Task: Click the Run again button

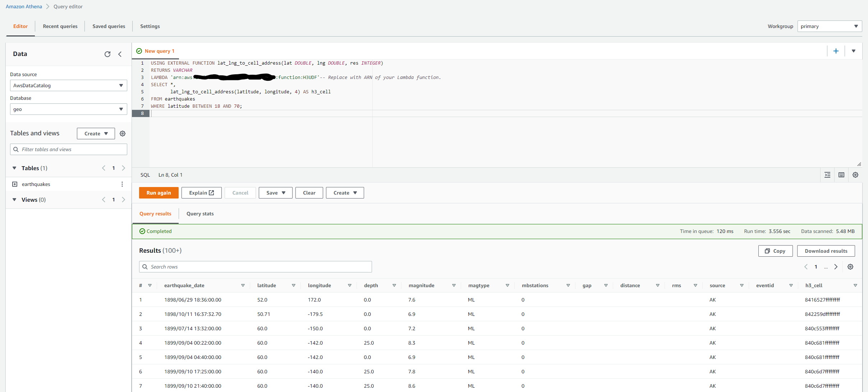Action: 159,193
